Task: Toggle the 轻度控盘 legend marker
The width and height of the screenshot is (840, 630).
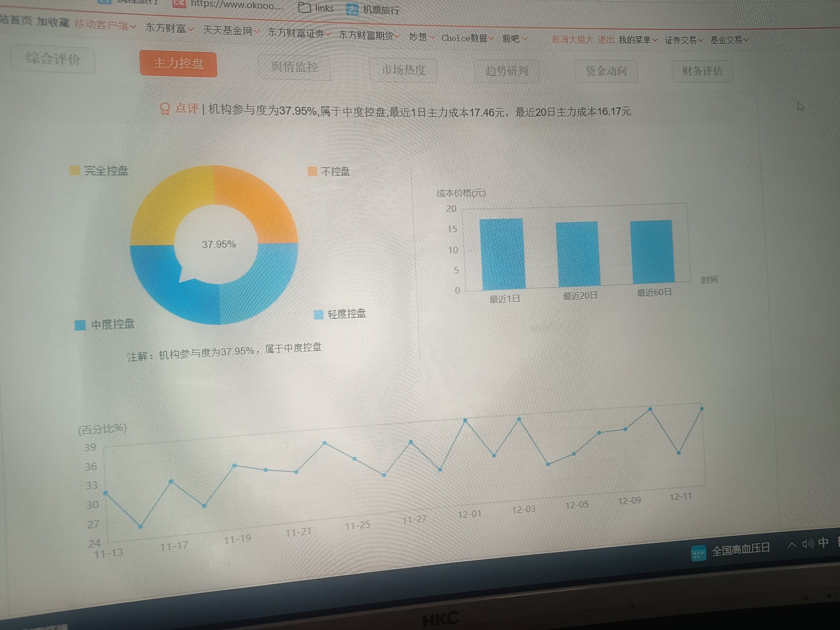Action: point(319,315)
